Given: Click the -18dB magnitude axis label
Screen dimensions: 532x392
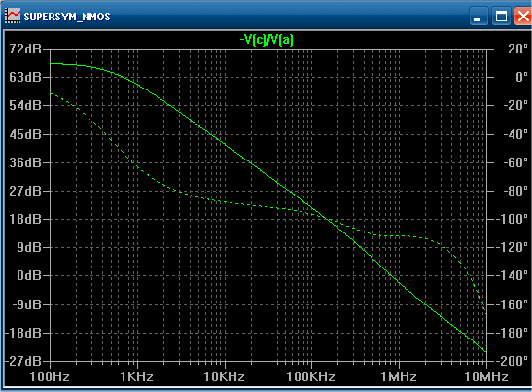Looking at the screenshot, I should [23, 333].
